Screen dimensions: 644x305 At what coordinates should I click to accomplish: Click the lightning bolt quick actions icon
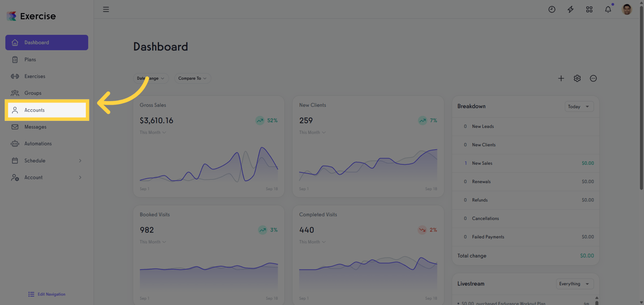tap(570, 9)
